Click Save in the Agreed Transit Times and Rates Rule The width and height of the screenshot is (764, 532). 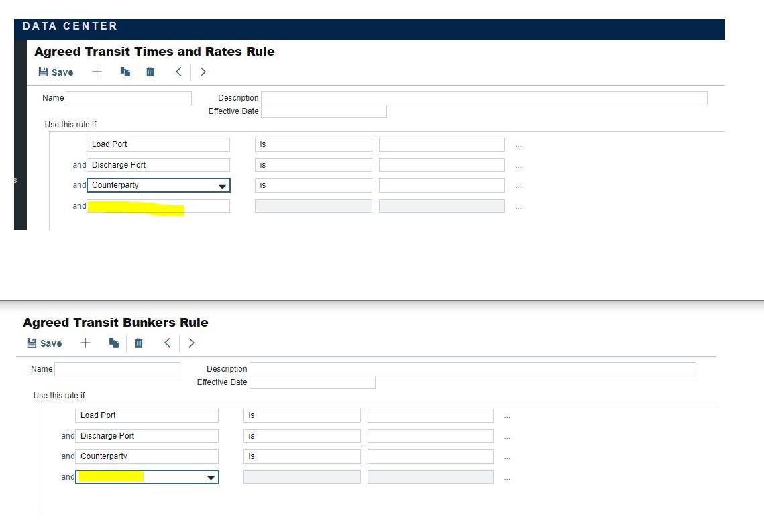[x=55, y=72]
